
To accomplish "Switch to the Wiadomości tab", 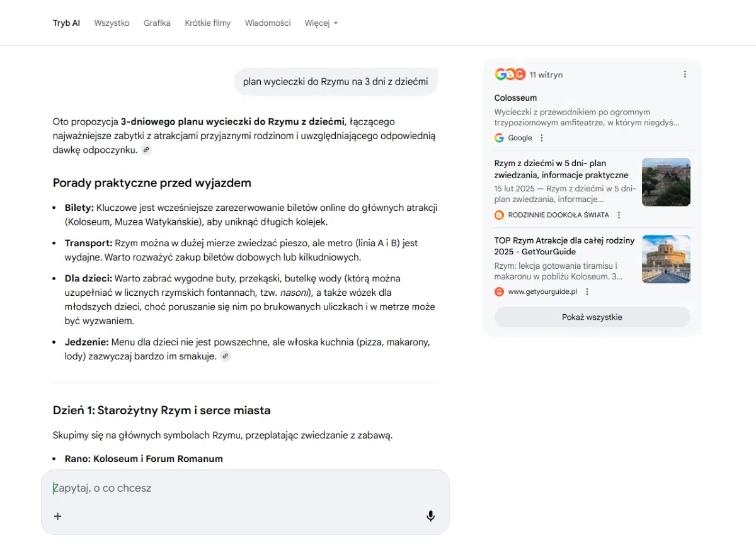I will tap(267, 23).
